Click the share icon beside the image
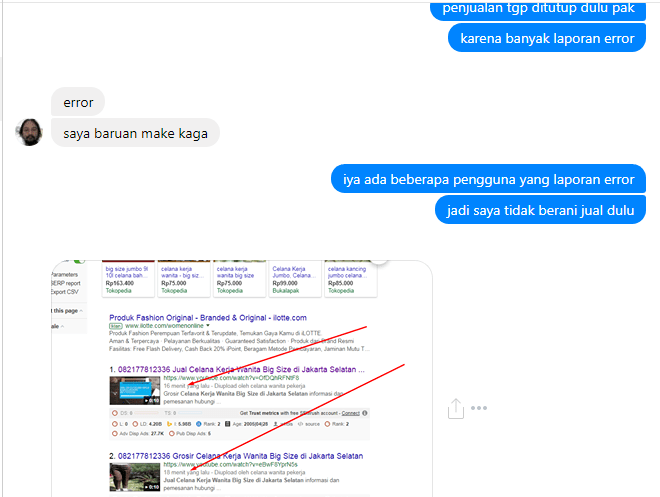The width and height of the screenshot is (660, 497). (x=455, y=408)
